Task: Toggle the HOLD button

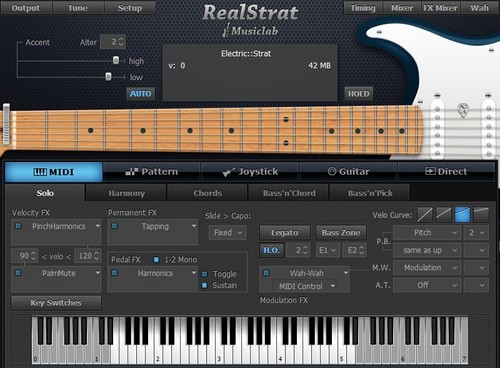Action: pyautogui.click(x=358, y=94)
